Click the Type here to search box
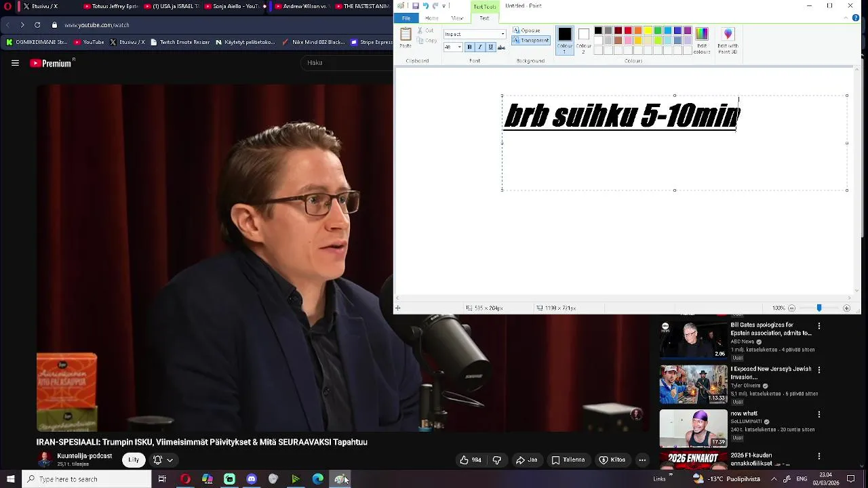The width and height of the screenshot is (868, 488). tap(86, 479)
